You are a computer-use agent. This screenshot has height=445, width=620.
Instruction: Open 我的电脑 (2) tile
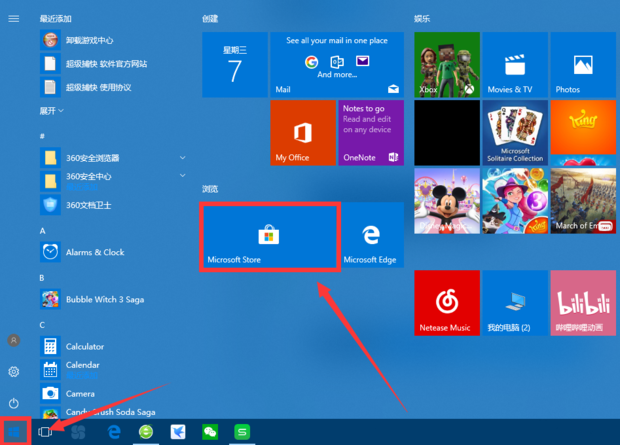515,303
